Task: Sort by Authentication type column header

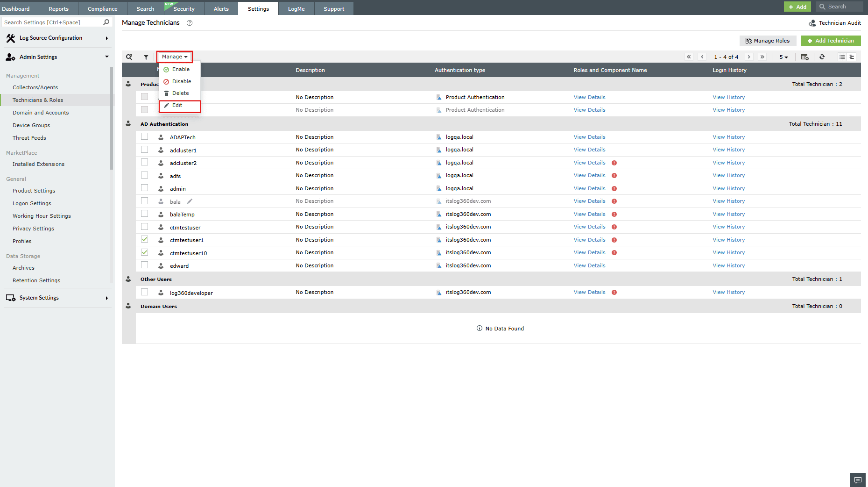Action: pos(460,70)
